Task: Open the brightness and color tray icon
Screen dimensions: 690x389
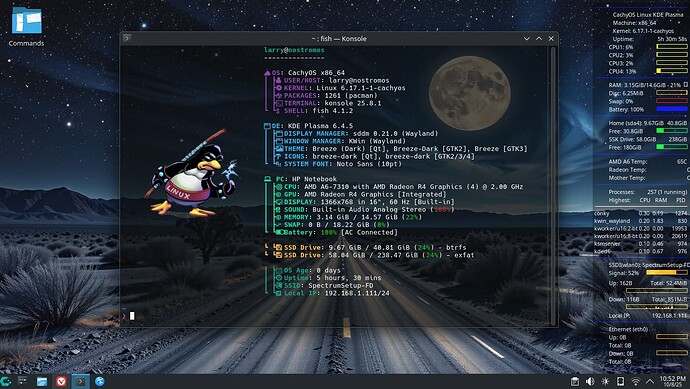Action: tap(606, 382)
